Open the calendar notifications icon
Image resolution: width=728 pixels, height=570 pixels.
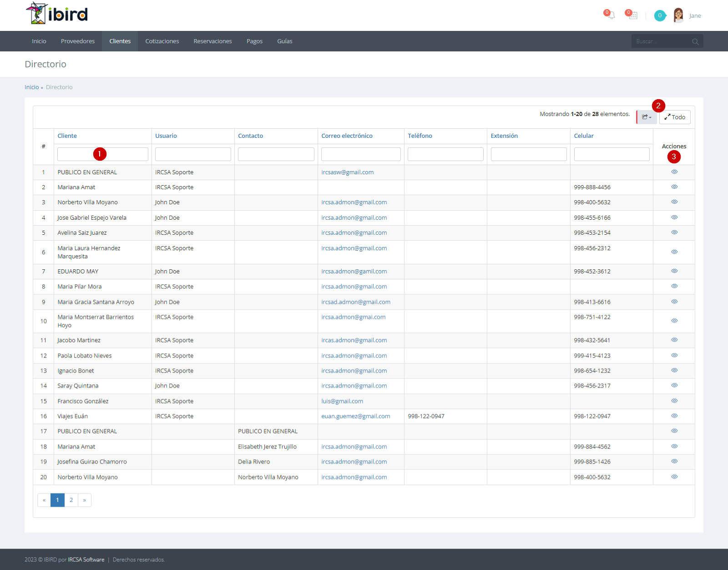[633, 15]
